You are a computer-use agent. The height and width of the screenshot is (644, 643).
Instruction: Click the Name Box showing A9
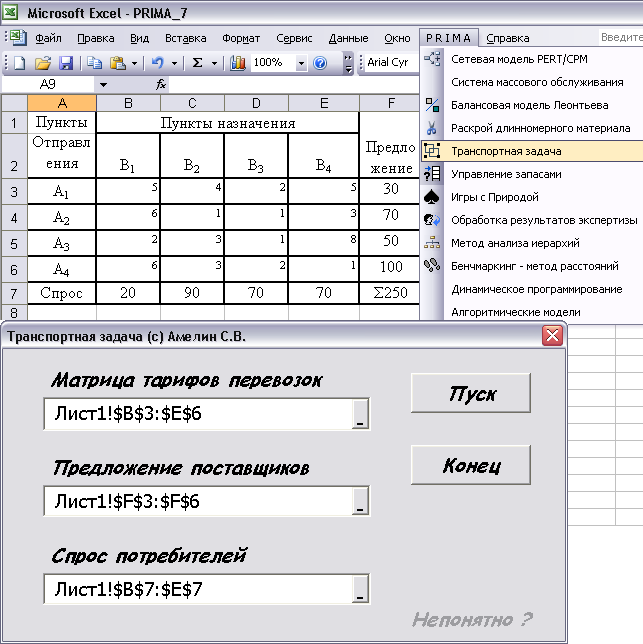tap(48, 85)
